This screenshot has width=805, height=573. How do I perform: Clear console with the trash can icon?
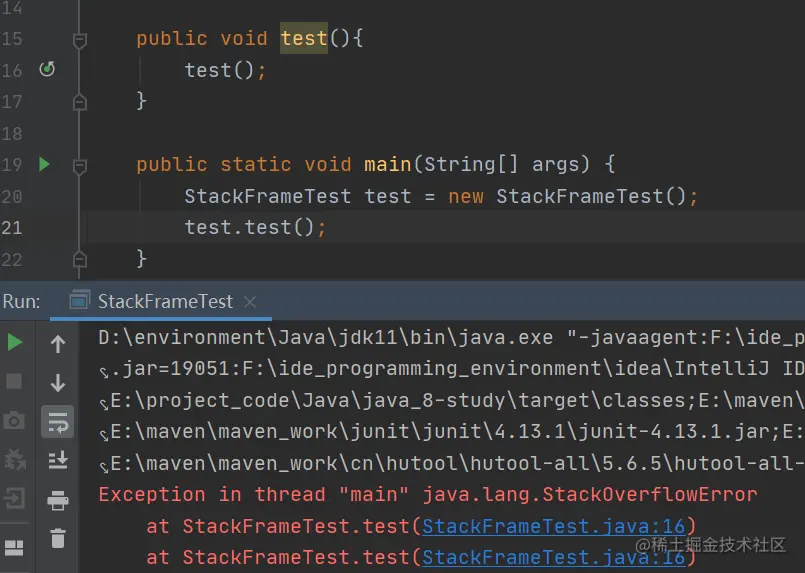click(x=58, y=538)
